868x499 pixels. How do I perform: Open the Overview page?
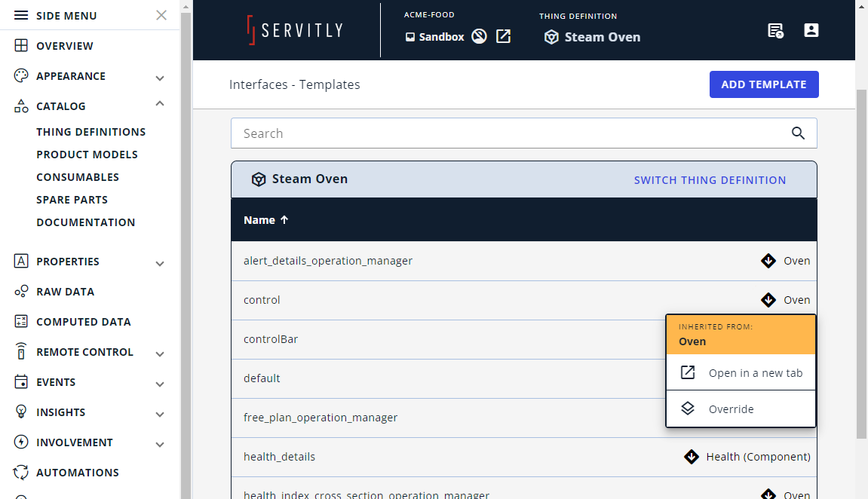pyautogui.click(x=65, y=46)
